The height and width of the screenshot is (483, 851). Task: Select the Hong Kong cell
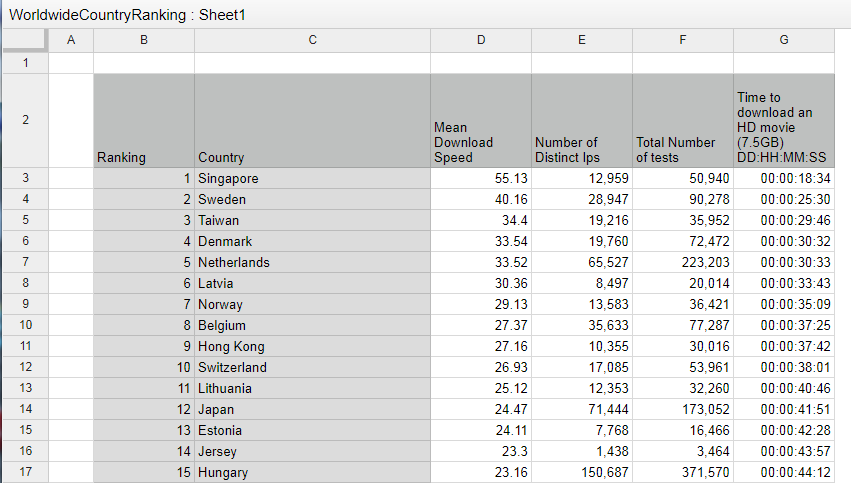(313, 346)
